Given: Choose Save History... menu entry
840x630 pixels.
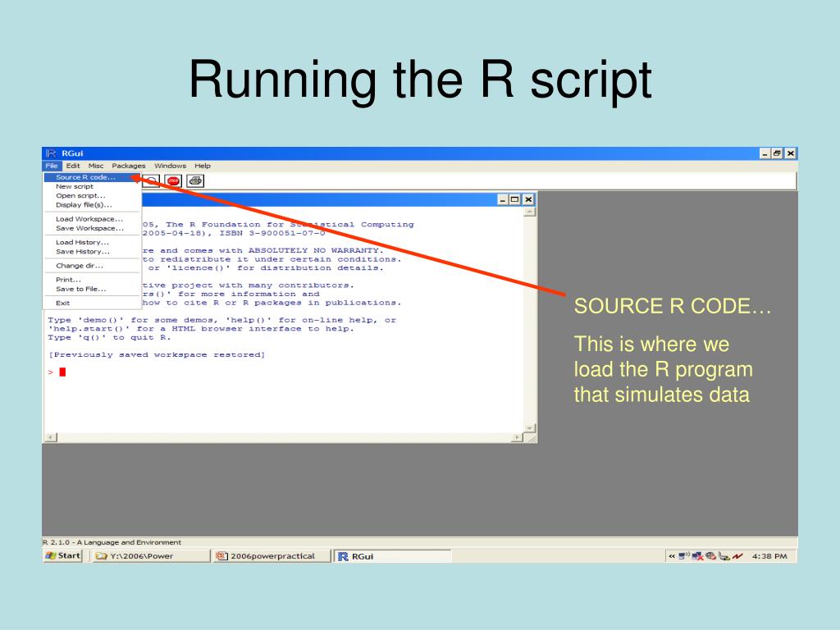Looking at the screenshot, I should pos(92,251).
